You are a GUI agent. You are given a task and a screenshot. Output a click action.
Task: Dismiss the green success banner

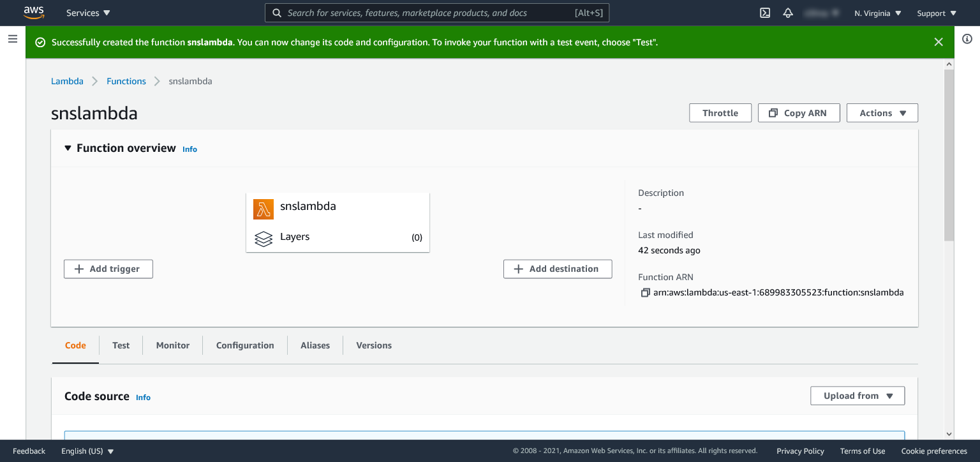click(939, 42)
